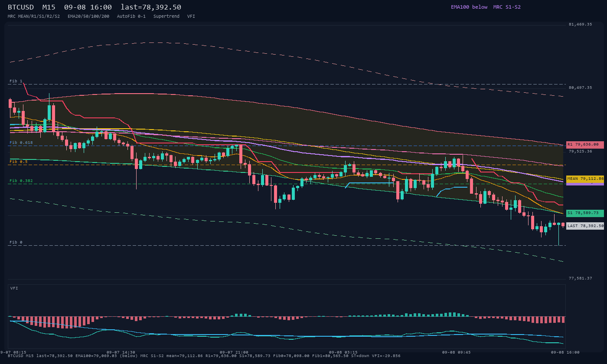Click the bottom status summary line
The height and width of the screenshot is (364, 607).
coord(204,356)
